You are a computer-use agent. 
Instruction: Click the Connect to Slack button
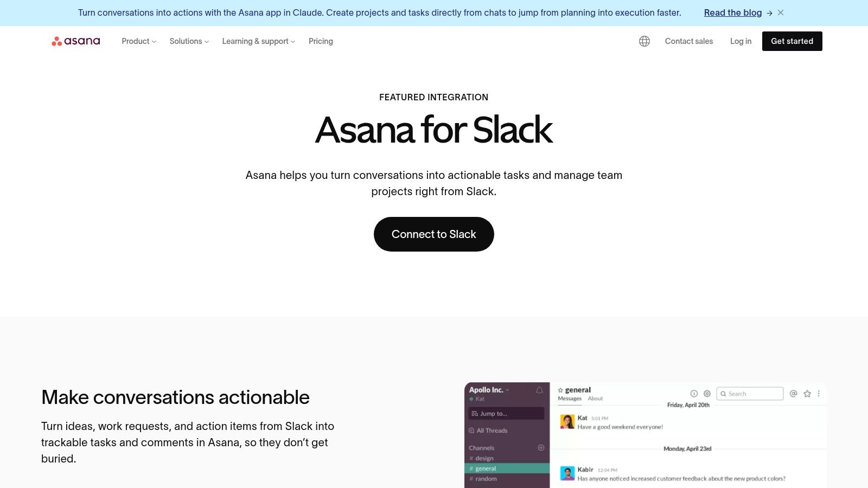click(x=434, y=234)
